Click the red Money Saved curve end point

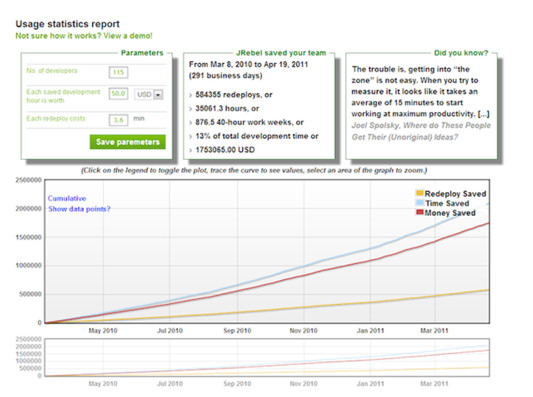tap(488, 223)
